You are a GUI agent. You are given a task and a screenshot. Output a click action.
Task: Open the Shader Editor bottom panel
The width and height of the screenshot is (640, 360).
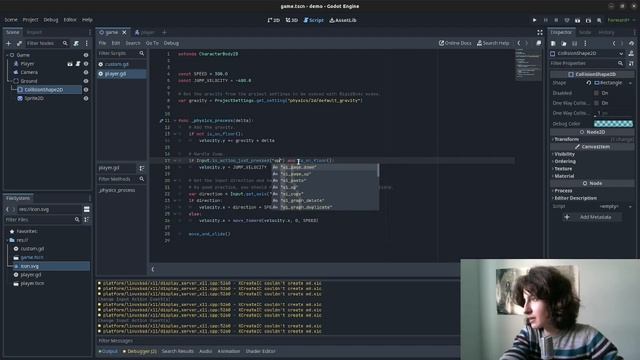(x=260, y=351)
